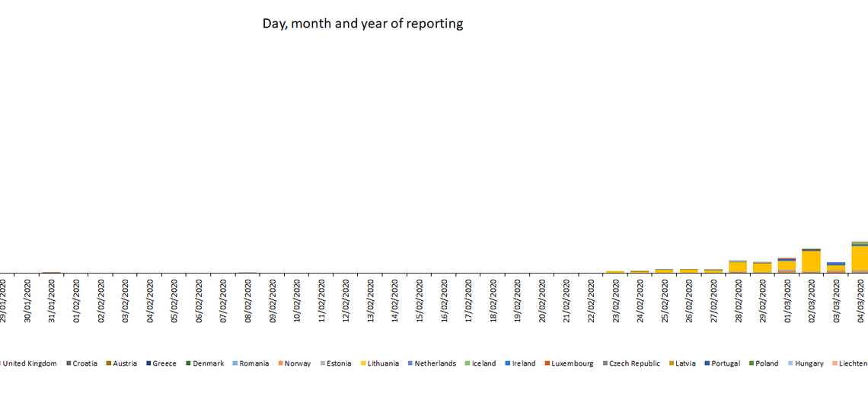The image size is (868, 400).
Task: Click the Portugal legend color swatch
Action: coord(707,363)
